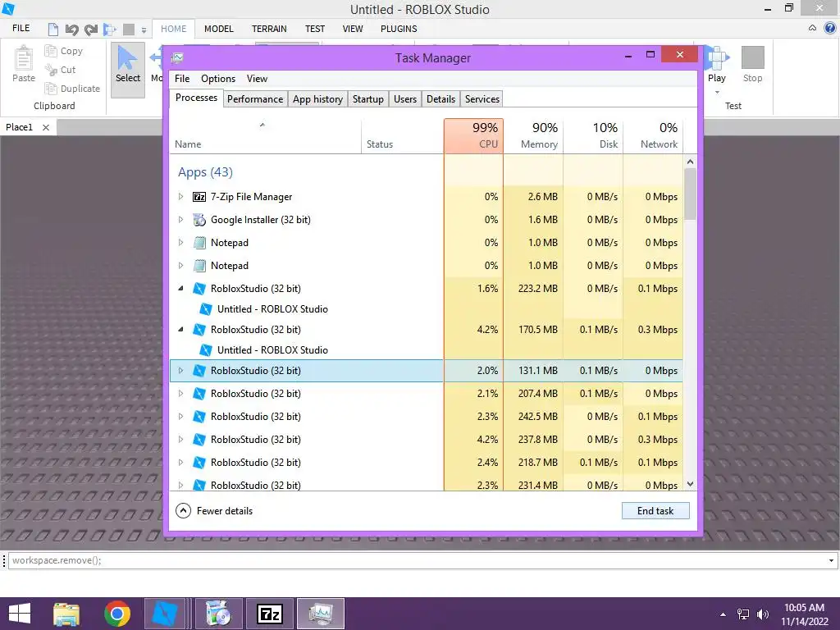Screen dimensions: 840x630
Task: Click the Task Manager taskbar icon
Action: click(x=321, y=614)
